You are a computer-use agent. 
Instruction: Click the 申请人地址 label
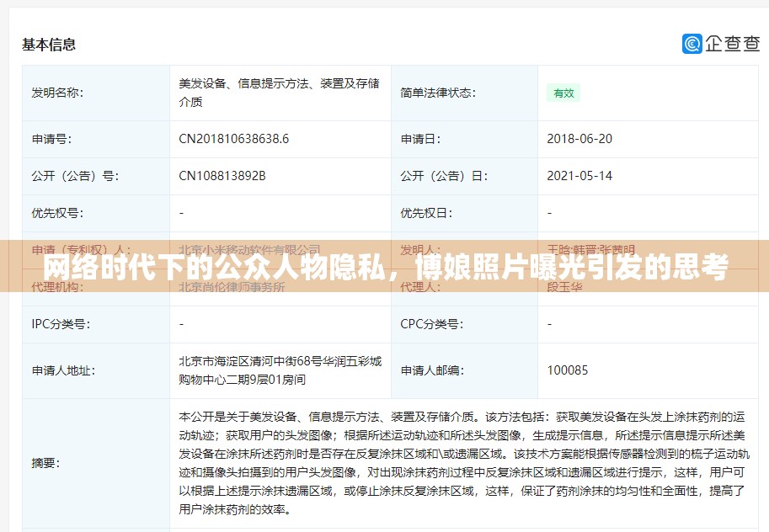pyautogui.click(x=63, y=370)
